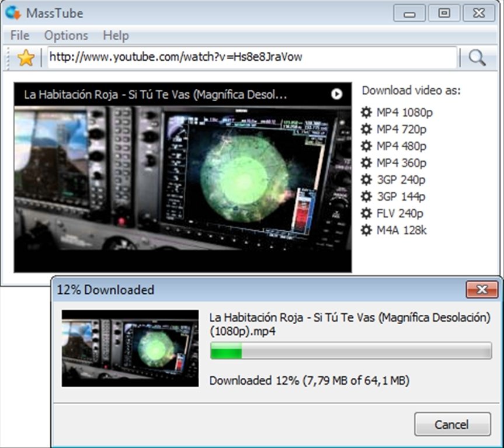The height and width of the screenshot is (448, 504).
Task: Download audio as M4A 128k
Action: [401, 230]
